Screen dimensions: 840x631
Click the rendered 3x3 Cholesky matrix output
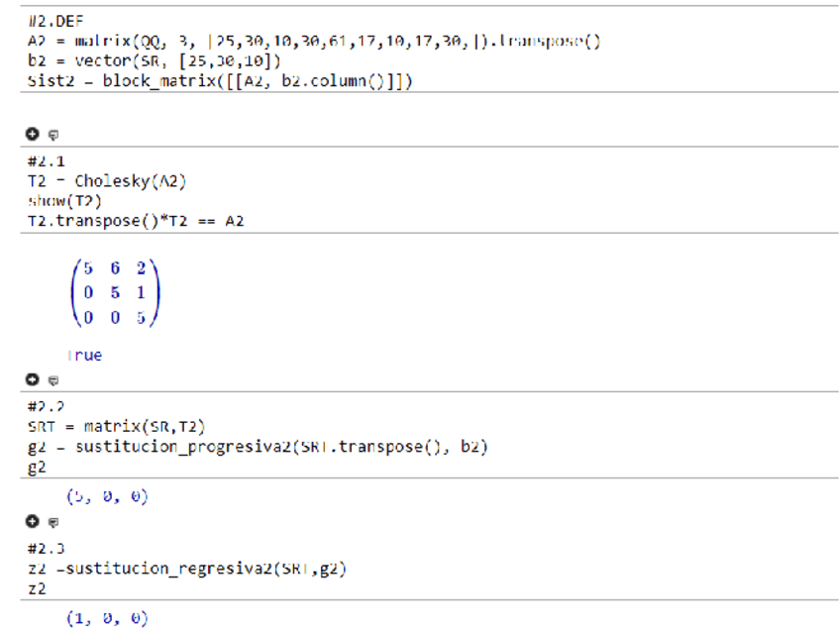pyautogui.click(x=112, y=292)
